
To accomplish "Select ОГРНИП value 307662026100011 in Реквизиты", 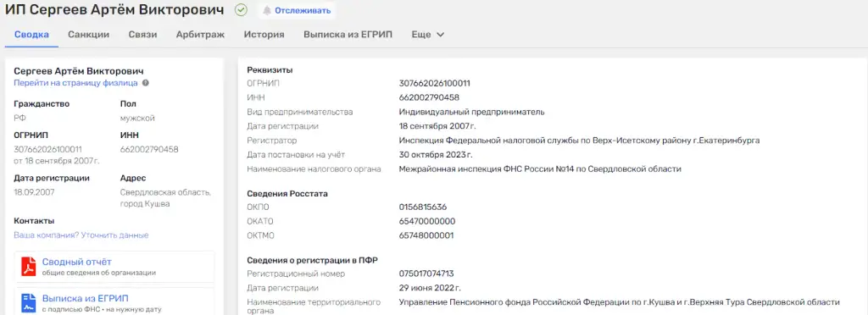I will pyautogui.click(x=435, y=84).
